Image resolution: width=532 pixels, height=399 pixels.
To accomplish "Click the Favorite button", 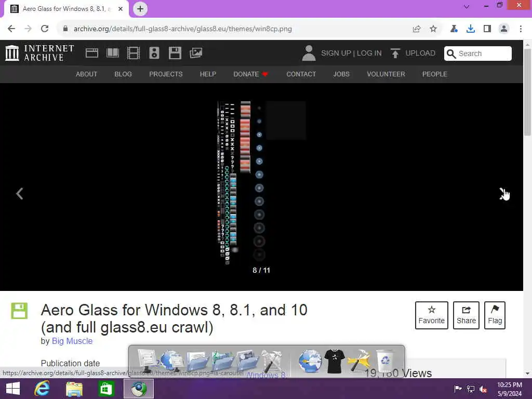I will pyautogui.click(x=432, y=315).
